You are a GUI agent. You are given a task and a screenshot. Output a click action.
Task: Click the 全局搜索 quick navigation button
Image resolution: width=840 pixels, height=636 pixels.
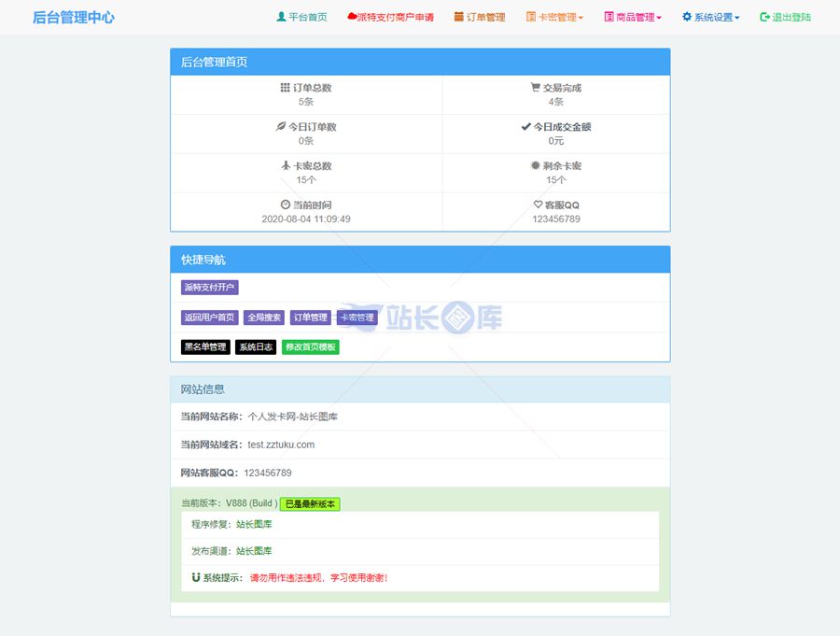point(264,318)
